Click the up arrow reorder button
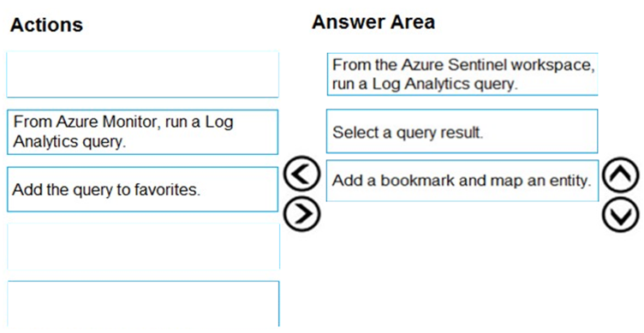The image size is (644, 333). point(621,175)
